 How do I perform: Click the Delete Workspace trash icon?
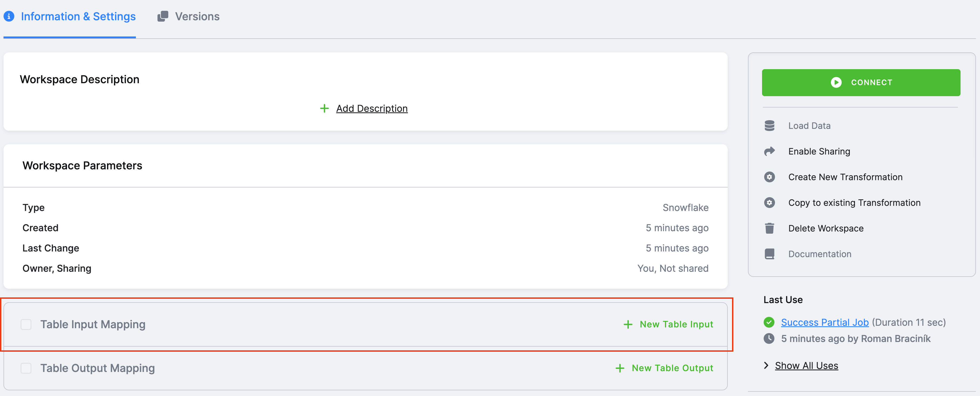point(769,228)
